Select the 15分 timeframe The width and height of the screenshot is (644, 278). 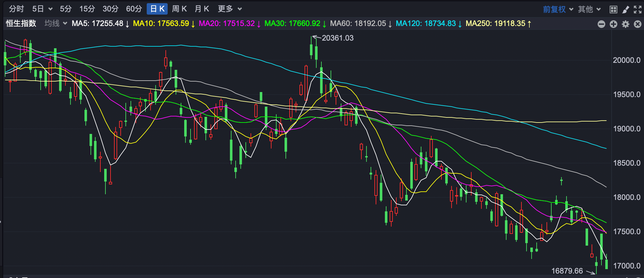tap(87, 9)
